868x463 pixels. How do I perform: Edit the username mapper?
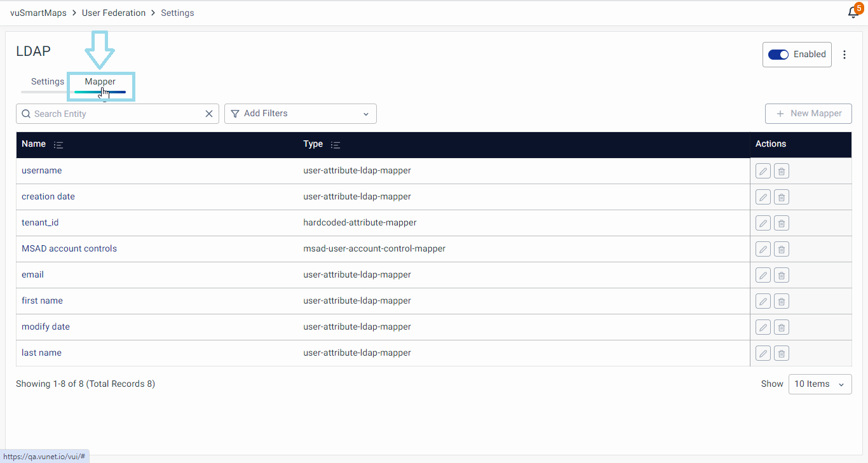763,171
